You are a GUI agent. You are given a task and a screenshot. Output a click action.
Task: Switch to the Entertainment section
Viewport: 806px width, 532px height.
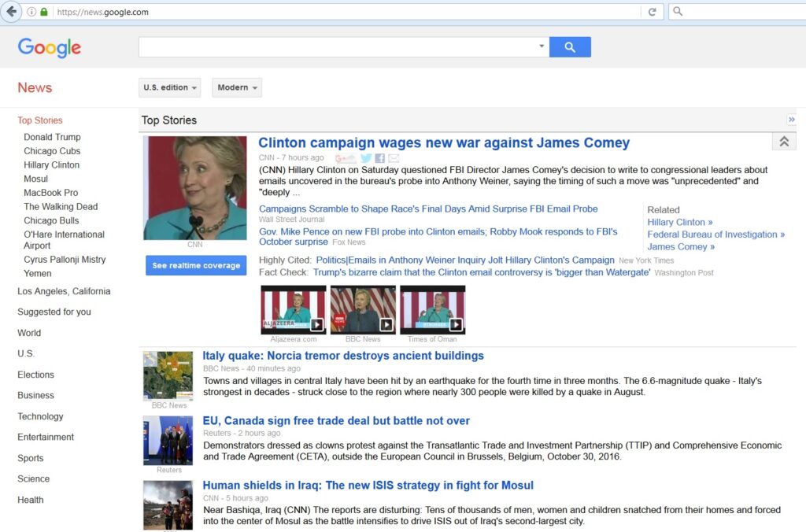pos(46,437)
